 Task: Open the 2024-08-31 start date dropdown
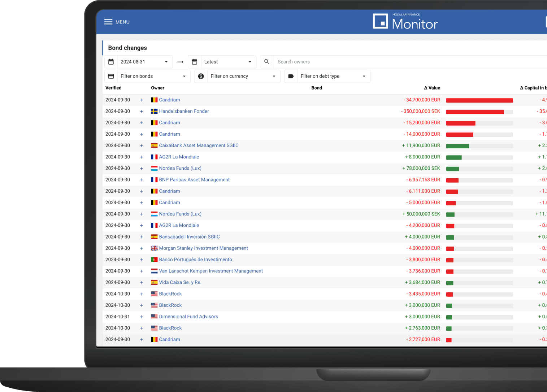click(x=145, y=62)
